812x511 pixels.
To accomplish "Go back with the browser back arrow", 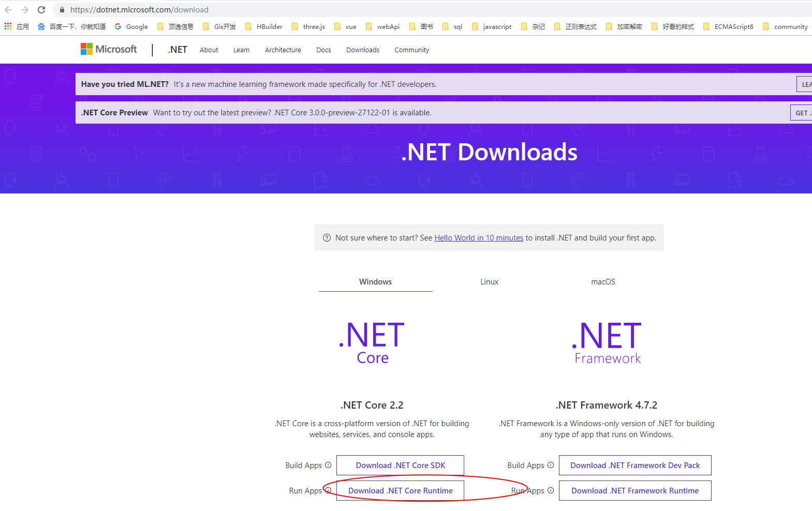I will [x=8, y=10].
